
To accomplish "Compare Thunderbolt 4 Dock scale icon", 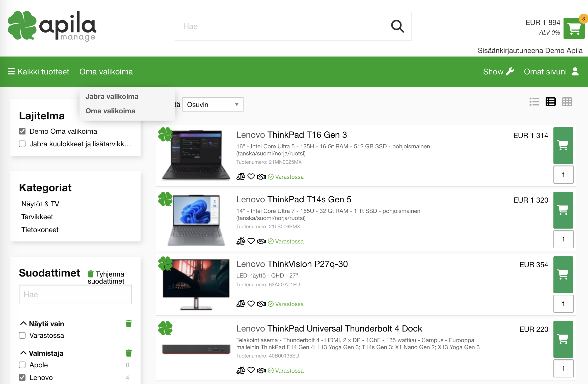I will (241, 370).
